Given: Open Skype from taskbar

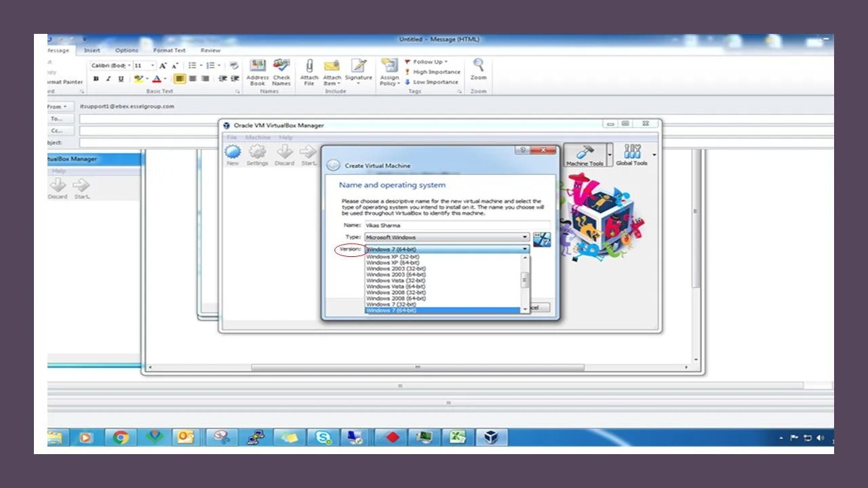Looking at the screenshot, I should (x=323, y=437).
